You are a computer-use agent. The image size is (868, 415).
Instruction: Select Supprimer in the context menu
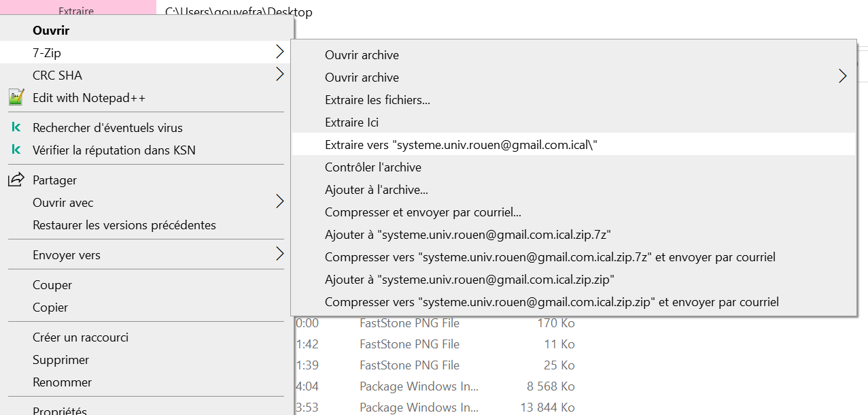(60, 360)
